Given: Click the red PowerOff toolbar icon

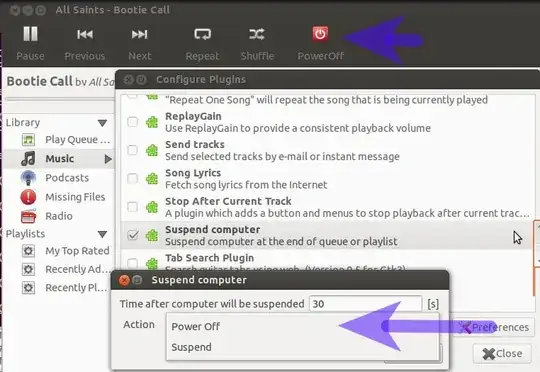Looking at the screenshot, I should click(320, 34).
